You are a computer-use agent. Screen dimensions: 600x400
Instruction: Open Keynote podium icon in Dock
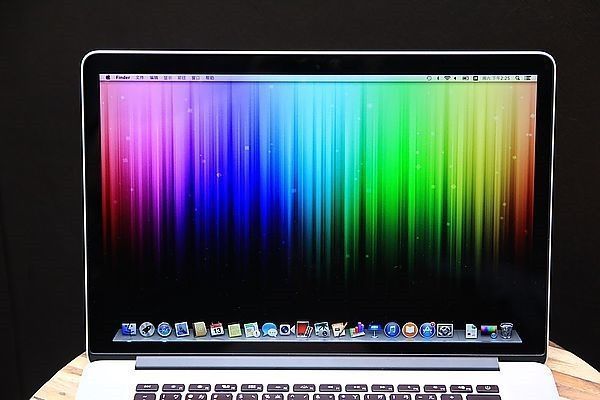(x=374, y=330)
